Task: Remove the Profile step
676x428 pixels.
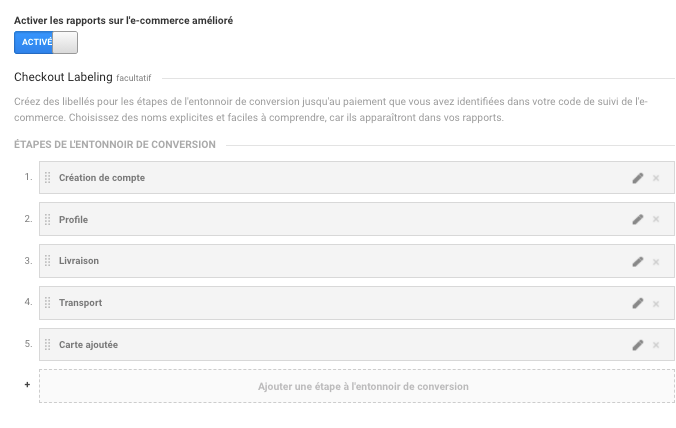Action: (656, 220)
